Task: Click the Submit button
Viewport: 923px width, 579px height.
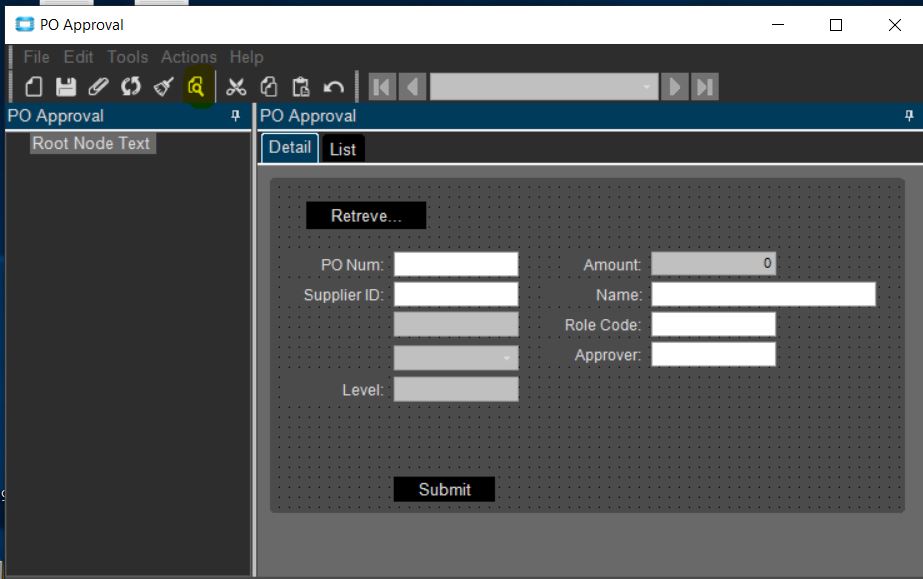Action: pos(444,489)
